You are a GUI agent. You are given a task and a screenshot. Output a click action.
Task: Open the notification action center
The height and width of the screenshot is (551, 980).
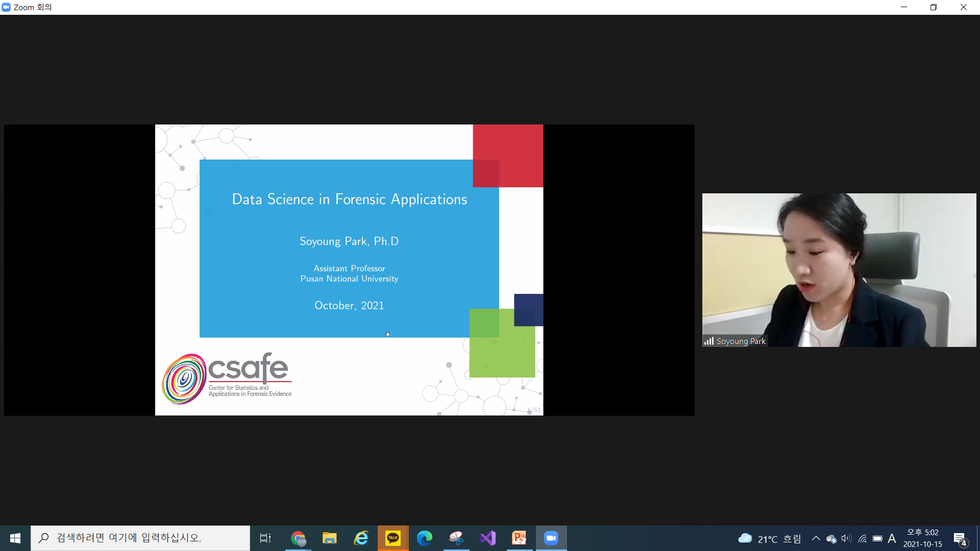pyautogui.click(x=960, y=539)
